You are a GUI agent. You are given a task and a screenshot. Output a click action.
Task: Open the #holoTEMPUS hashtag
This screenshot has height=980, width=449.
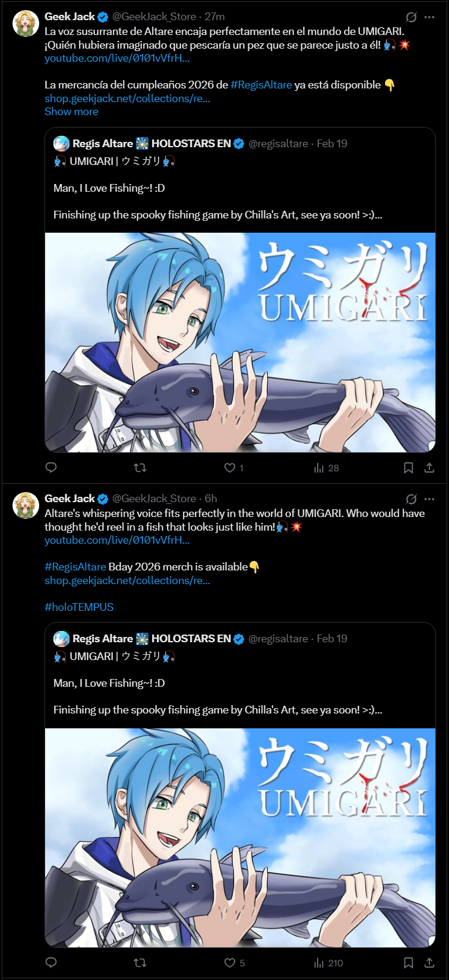pyautogui.click(x=79, y=607)
